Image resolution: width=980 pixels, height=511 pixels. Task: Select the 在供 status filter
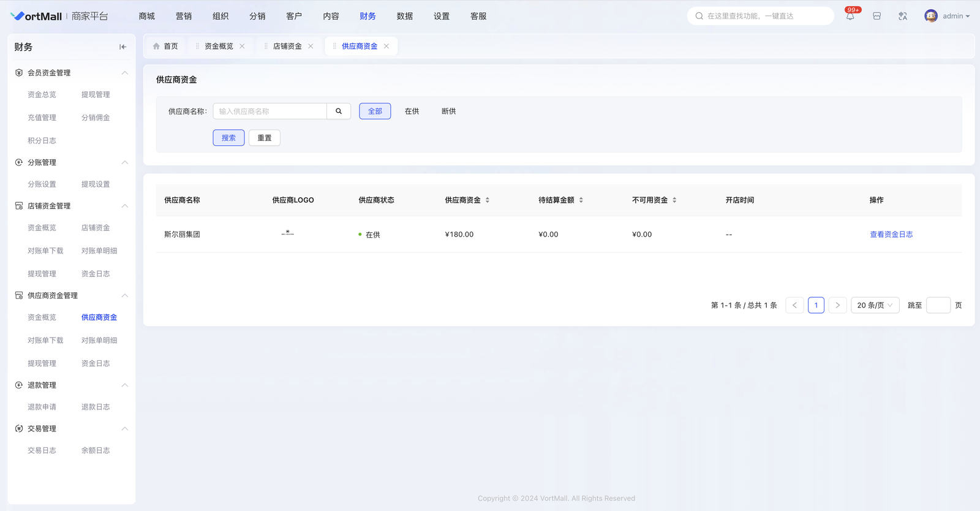point(412,112)
